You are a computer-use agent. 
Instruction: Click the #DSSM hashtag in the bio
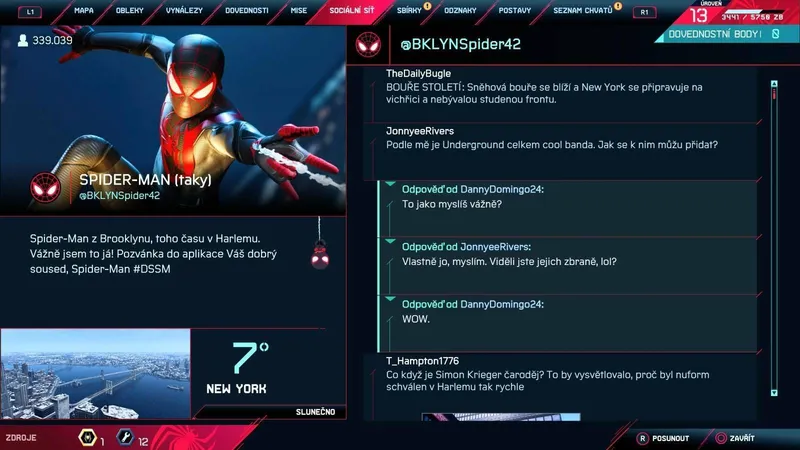(x=152, y=269)
